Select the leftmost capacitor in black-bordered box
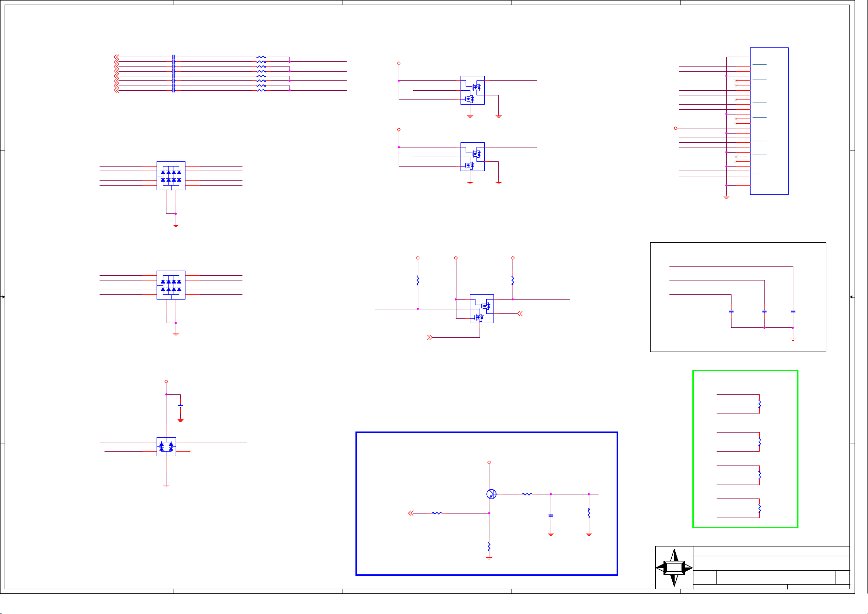The height and width of the screenshot is (614, 868). pyautogui.click(x=731, y=311)
